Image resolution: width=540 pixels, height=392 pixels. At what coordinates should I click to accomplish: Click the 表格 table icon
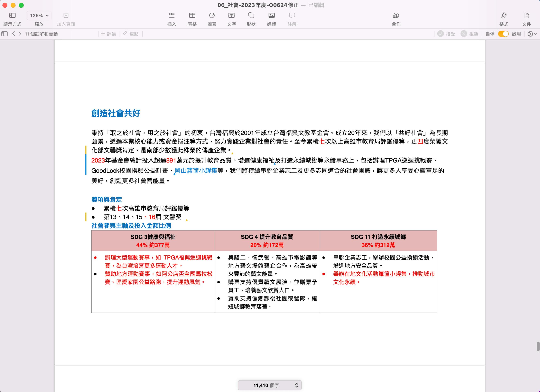point(192,16)
